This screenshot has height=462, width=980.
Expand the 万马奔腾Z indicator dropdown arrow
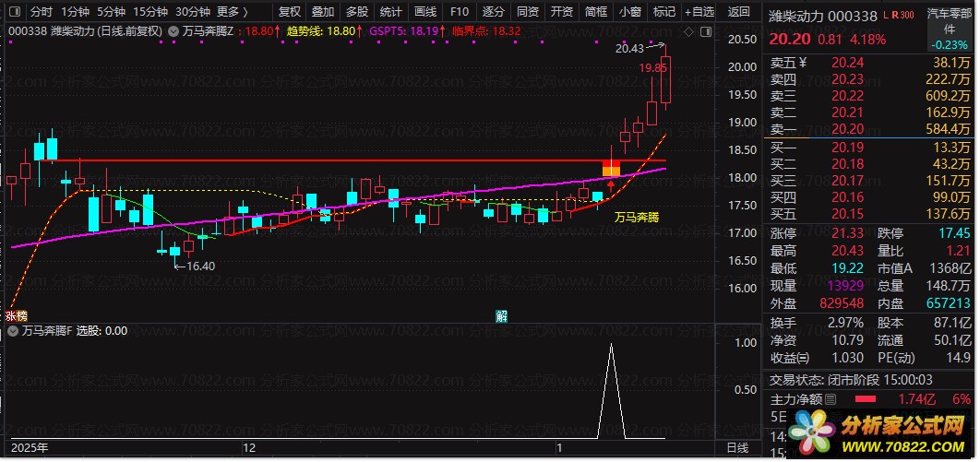tap(174, 30)
